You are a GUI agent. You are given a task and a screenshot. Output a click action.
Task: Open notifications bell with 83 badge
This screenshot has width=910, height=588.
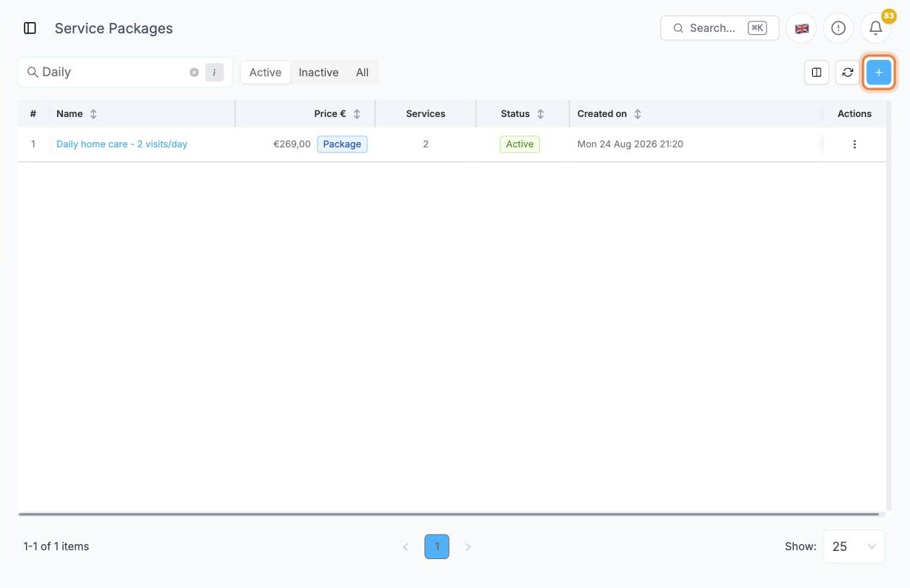pos(875,28)
